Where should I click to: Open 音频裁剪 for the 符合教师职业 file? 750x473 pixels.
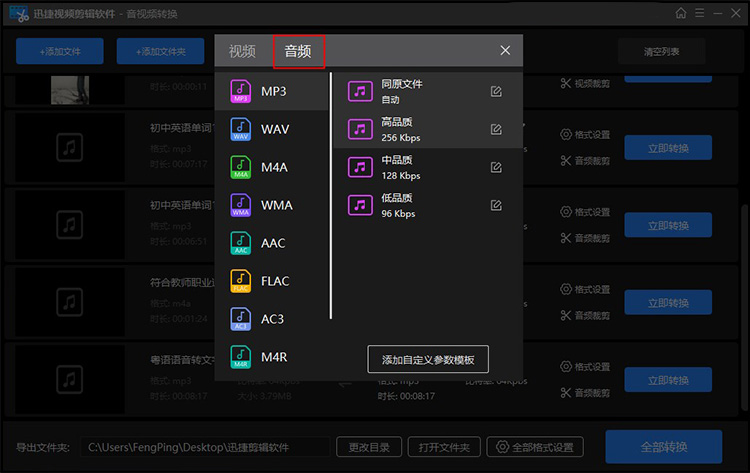tap(585, 315)
